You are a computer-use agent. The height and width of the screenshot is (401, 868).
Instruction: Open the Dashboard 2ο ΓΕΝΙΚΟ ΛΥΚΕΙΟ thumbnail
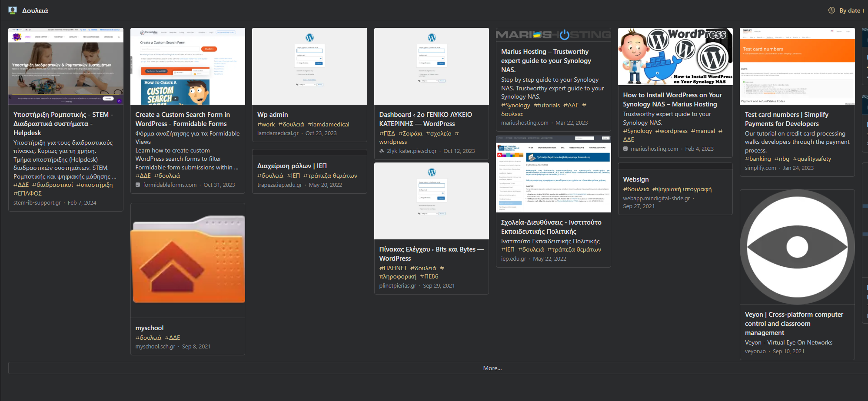coord(432,66)
